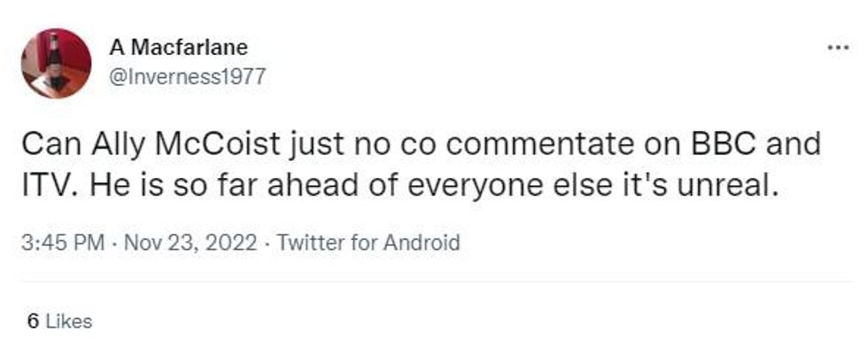This screenshot has width=868, height=357.
Task: Click the Nov 23, 2022 date
Action: click(x=192, y=243)
